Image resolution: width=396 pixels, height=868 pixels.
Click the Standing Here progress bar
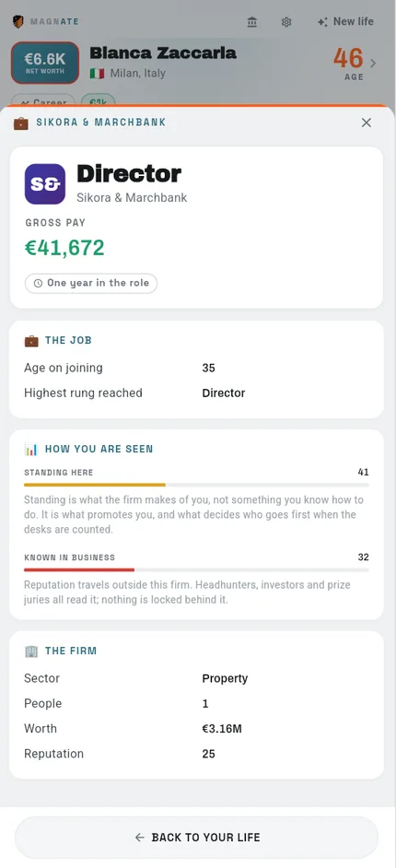coord(196,485)
